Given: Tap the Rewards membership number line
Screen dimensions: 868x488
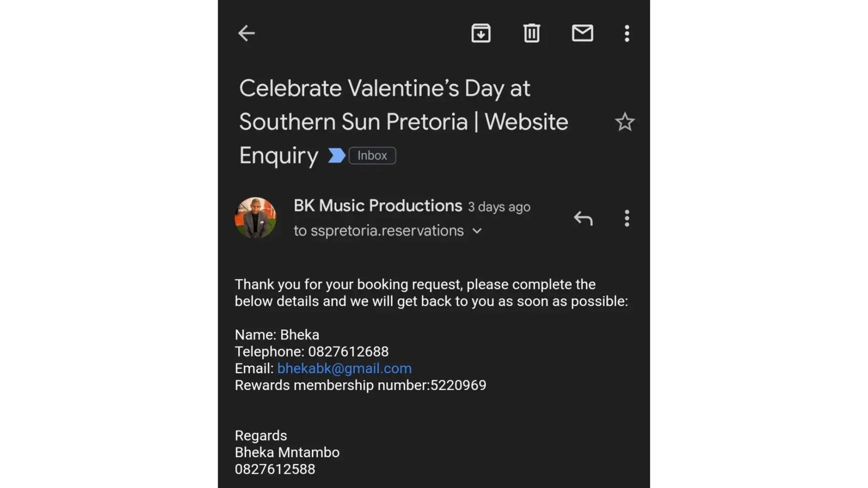Looking at the screenshot, I should coord(360,386).
